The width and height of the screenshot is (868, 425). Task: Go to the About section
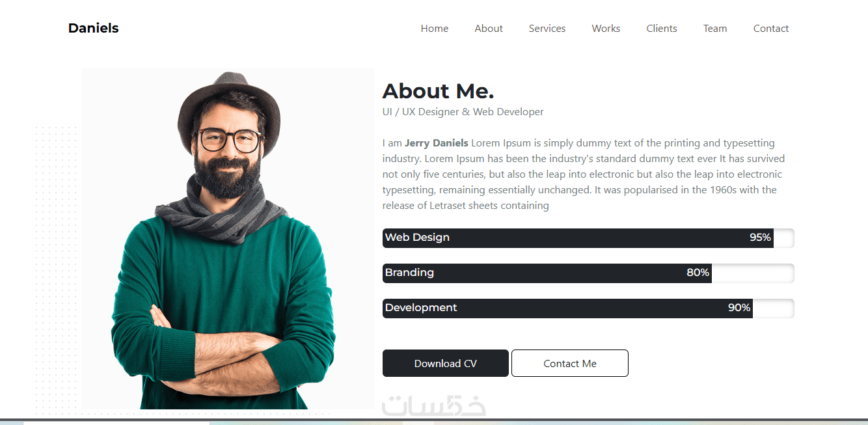click(489, 29)
